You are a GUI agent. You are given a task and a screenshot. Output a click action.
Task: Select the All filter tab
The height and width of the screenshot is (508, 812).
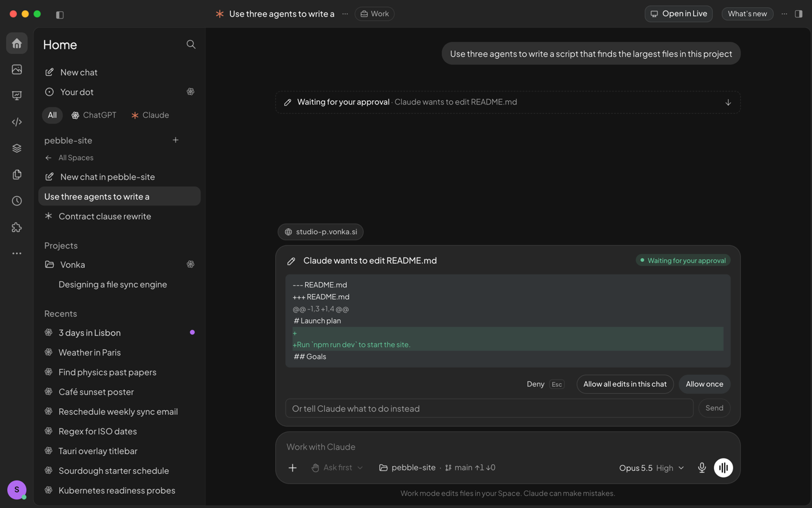point(53,115)
